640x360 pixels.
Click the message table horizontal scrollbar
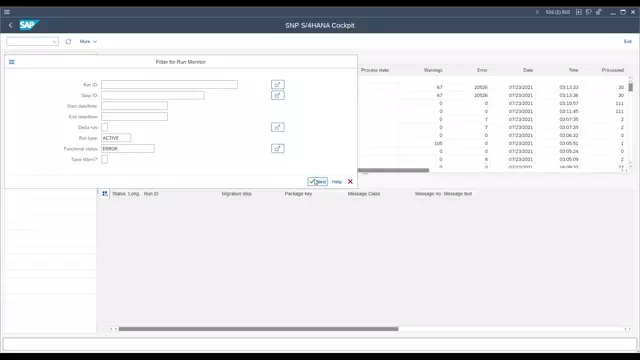(258, 329)
